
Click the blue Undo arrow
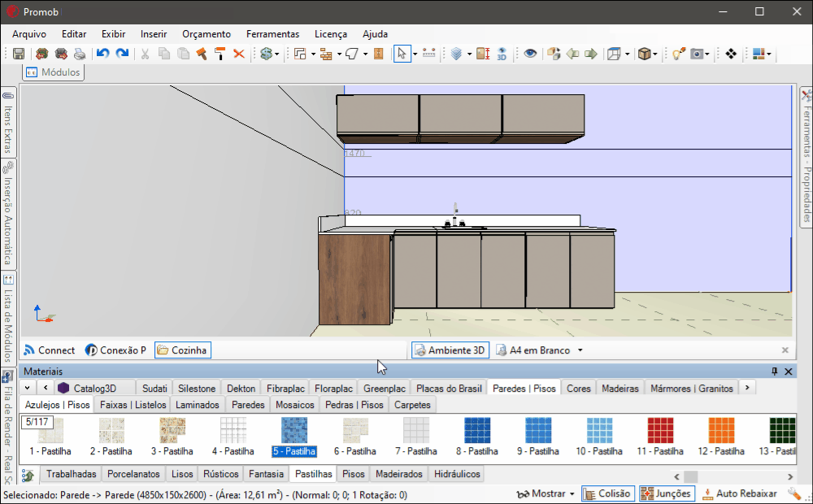click(102, 54)
